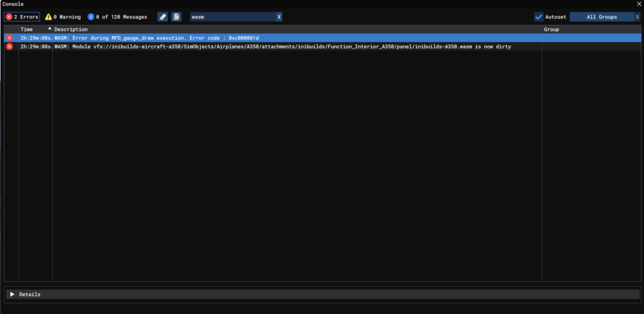Toggle the Autoset checkbox
The height and width of the screenshot is (314, 644).
pyautogui.click(x=538, y=17)
